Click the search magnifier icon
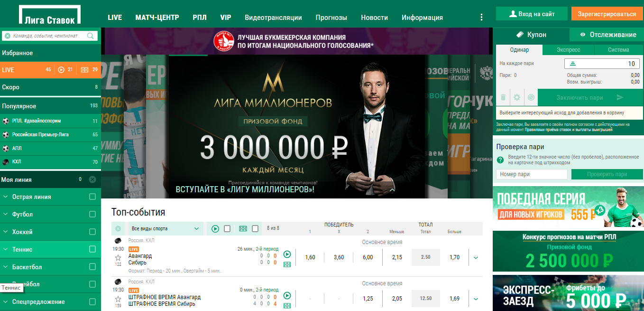644x311 pixels. tap(91, 36)
